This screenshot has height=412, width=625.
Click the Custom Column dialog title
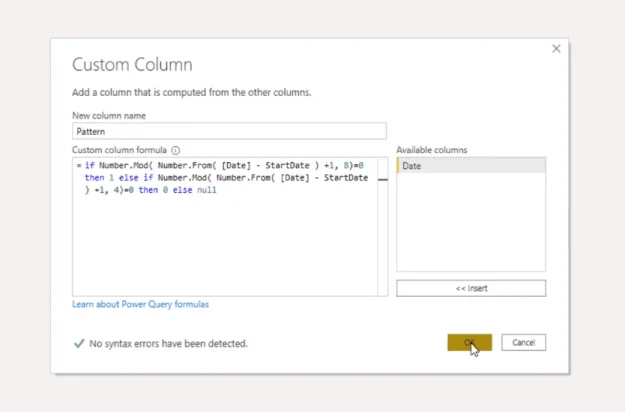pyautogui.click(x=132, y=64)
